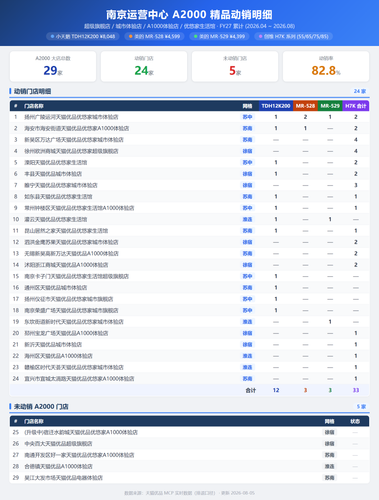
Task: Click the TDH12K200 total 12
Action: point(276,390)
